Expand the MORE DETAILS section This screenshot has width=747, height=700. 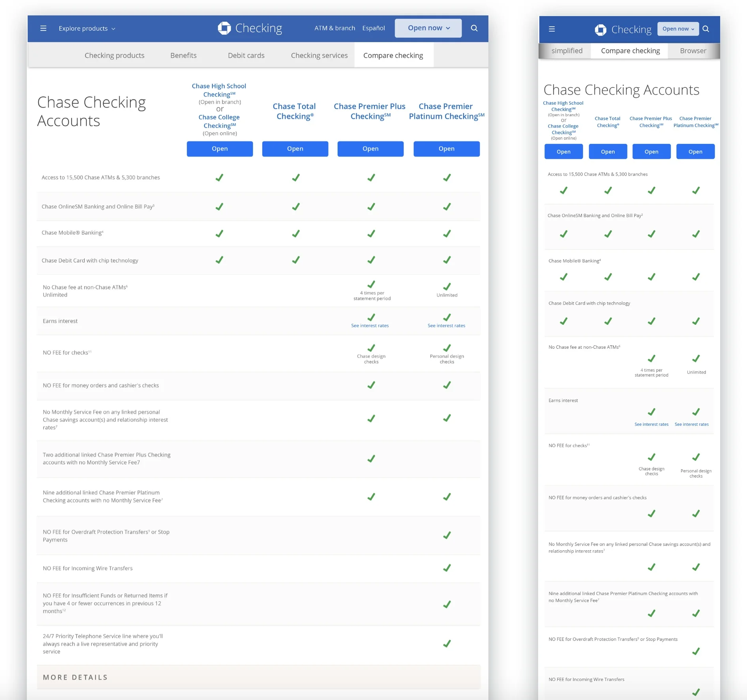(259, 677)
